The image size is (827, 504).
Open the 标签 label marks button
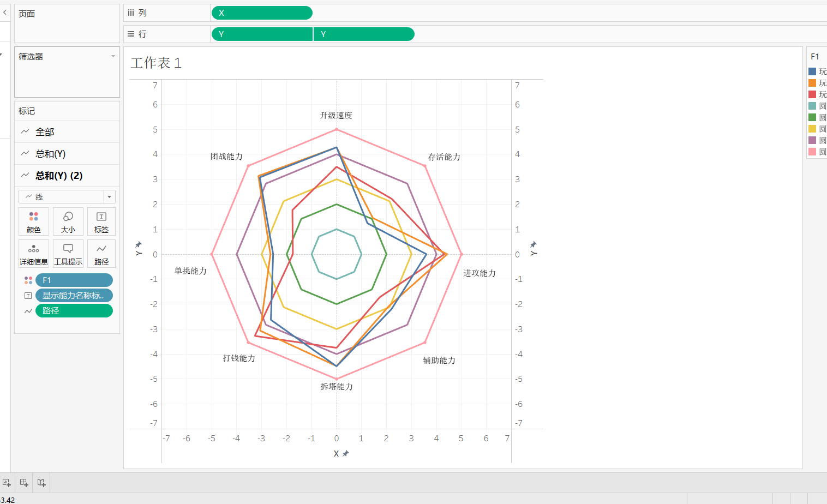101,221
